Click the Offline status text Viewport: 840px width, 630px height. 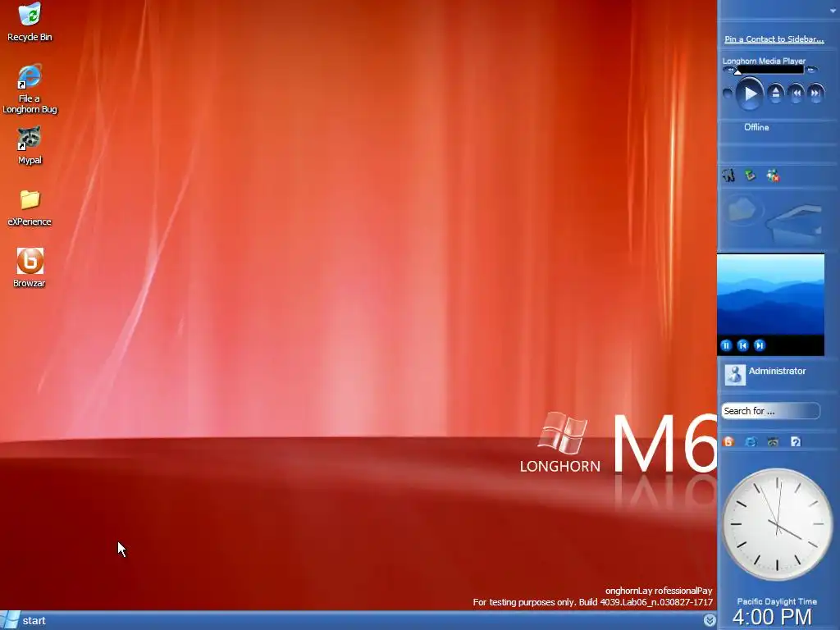[756, 127]
